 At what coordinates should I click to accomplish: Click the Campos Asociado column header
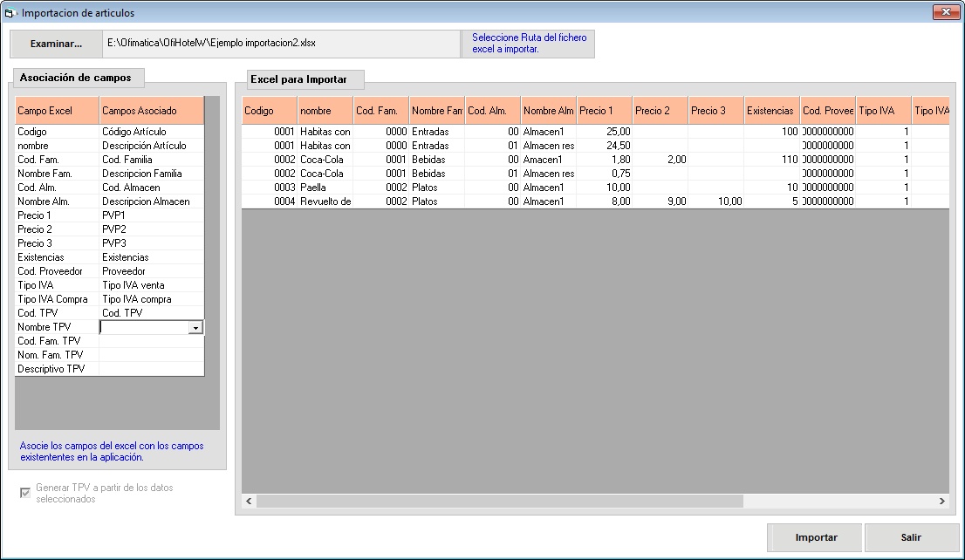point(152,111)
